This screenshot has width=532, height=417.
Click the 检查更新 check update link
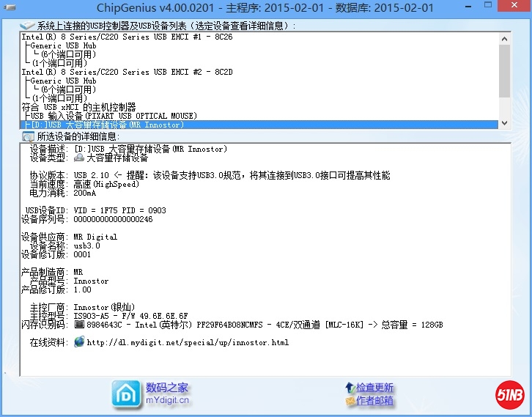click(375, 388)
